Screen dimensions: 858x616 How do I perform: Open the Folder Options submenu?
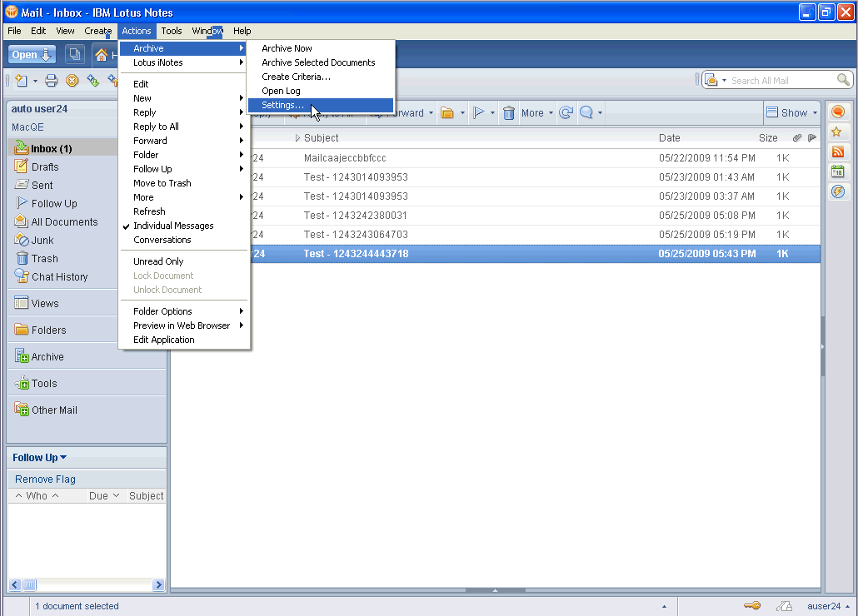click(x=184, y=311)
